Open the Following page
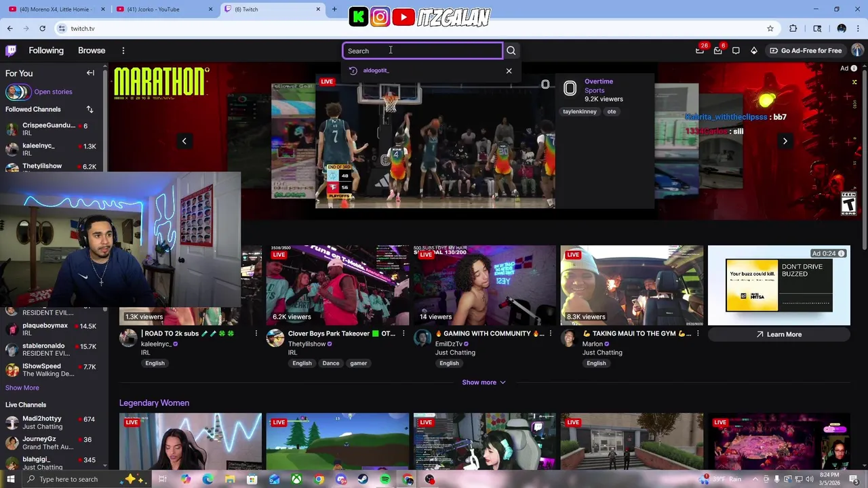Screen dimensions: 868x488 [x=46, y=51]
